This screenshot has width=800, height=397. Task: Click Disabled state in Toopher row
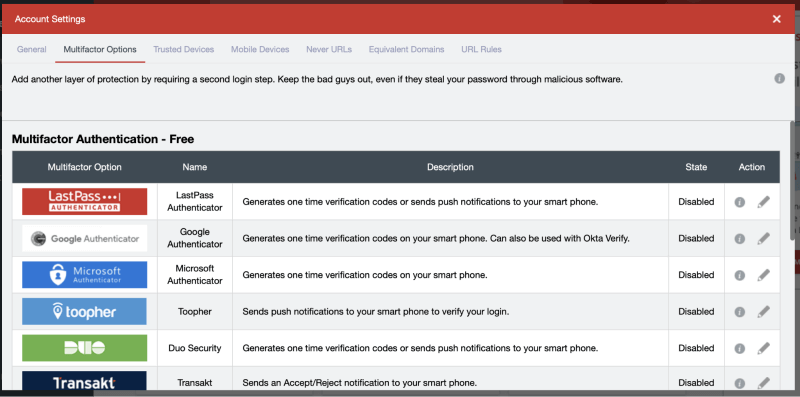point(696,312)
